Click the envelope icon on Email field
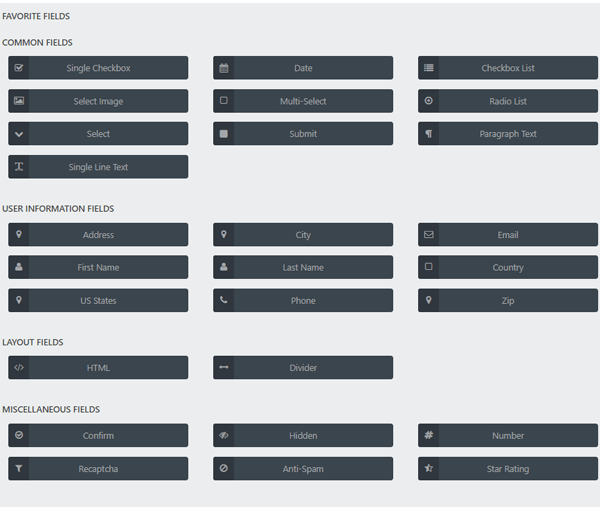The image size is (600, 510). [x=429, y=235]
